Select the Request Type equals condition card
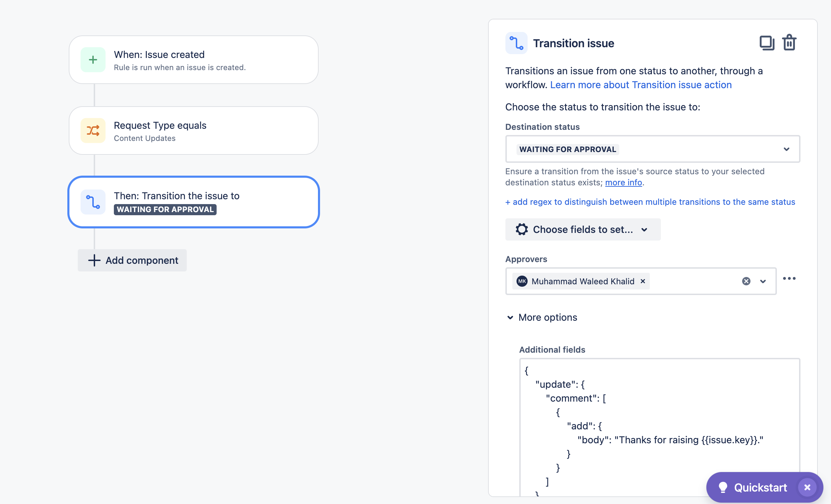 click(194, 131)
